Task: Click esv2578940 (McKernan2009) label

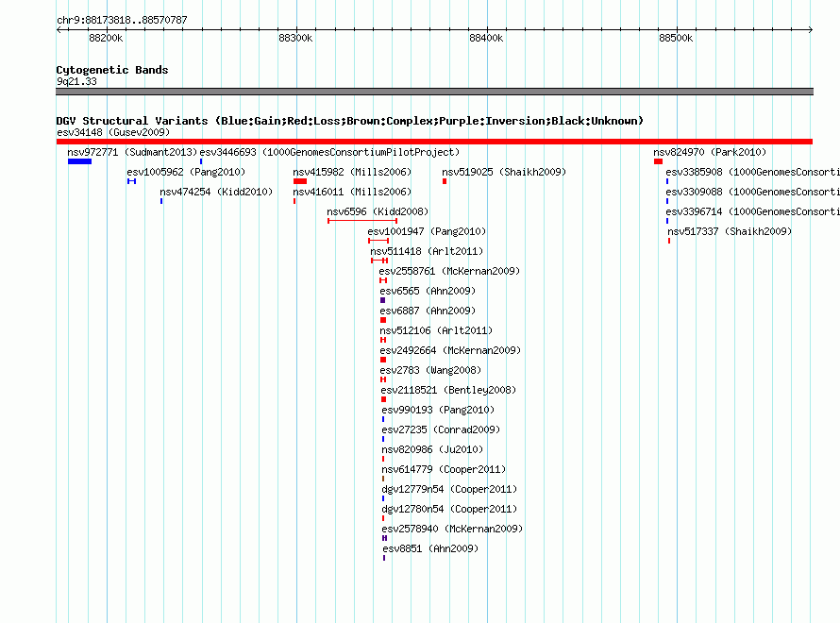Action: coord(452,529)
